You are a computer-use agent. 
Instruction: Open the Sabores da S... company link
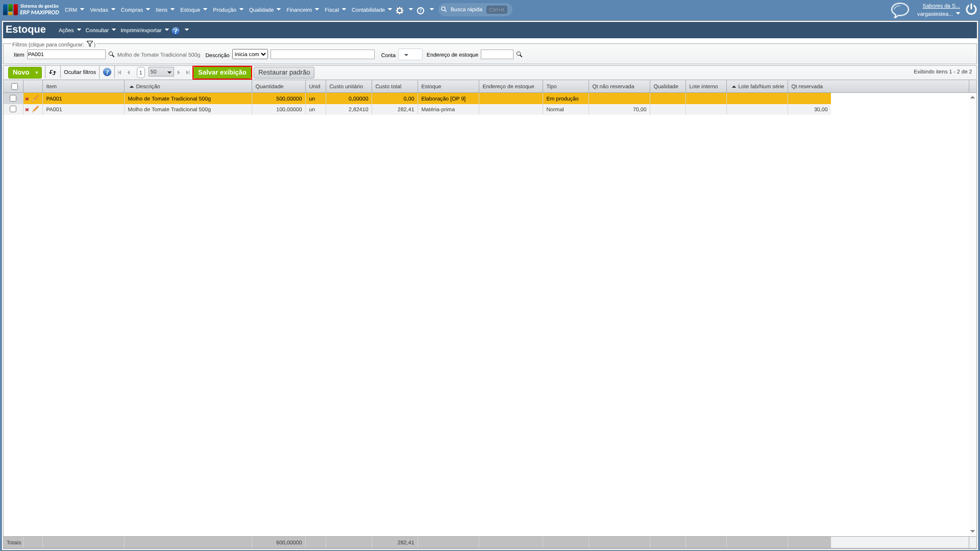941,6
